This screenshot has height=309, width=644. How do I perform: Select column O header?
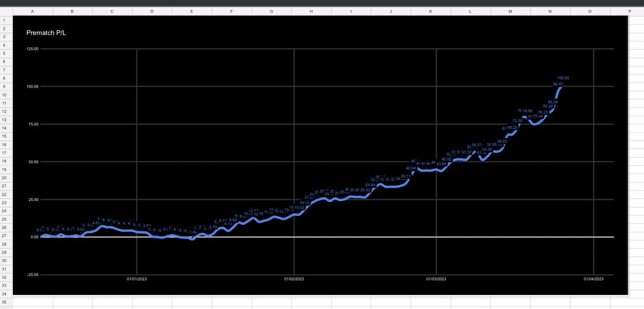pyautogui.click(x=590, y=11)
